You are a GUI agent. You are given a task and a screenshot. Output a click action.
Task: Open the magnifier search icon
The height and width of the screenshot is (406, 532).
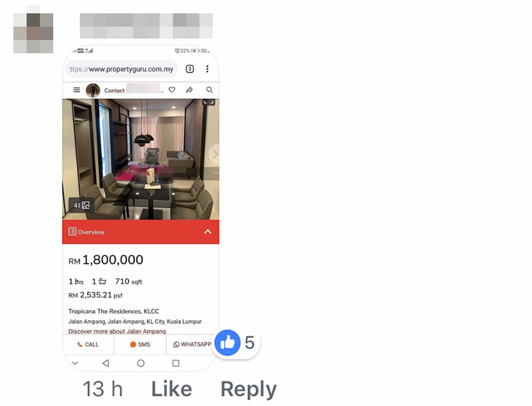pyautogui.click(x=209, y=90)
